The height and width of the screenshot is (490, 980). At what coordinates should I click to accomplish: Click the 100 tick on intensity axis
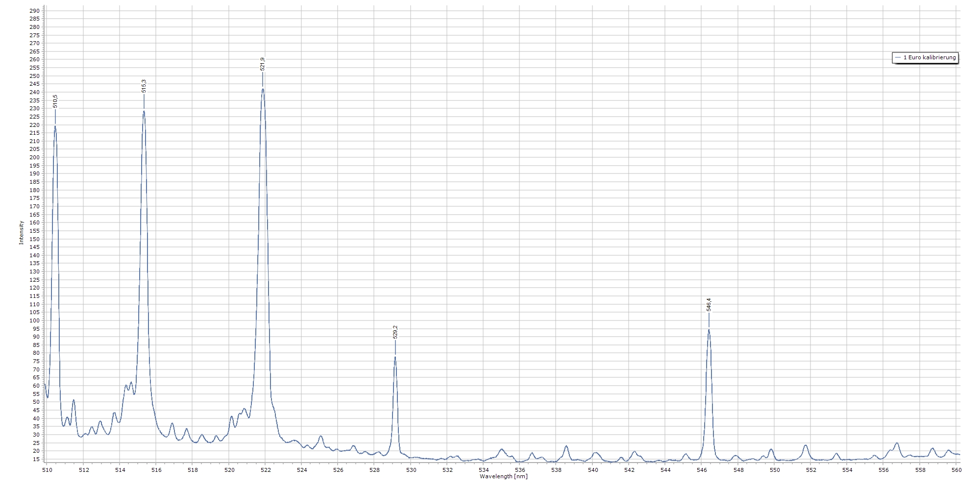(x=34, y=320)
